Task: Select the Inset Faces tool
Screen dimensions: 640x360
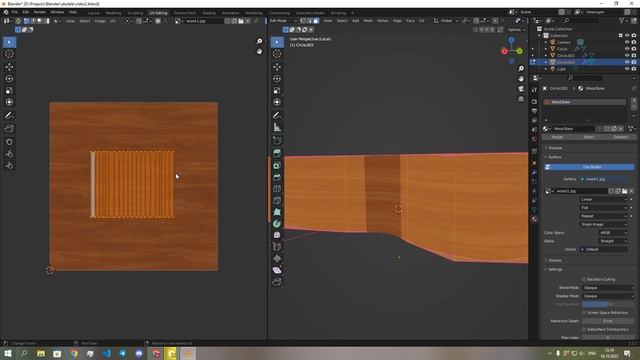Action: [277, 165]
